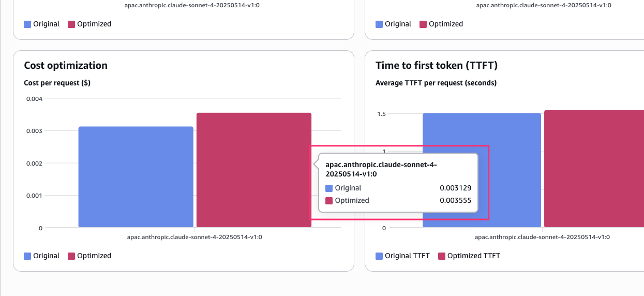This screenshot has height=296, width=644.
Task: Click Average TTFT per request (seconds) label
Action: coord(436,83)
